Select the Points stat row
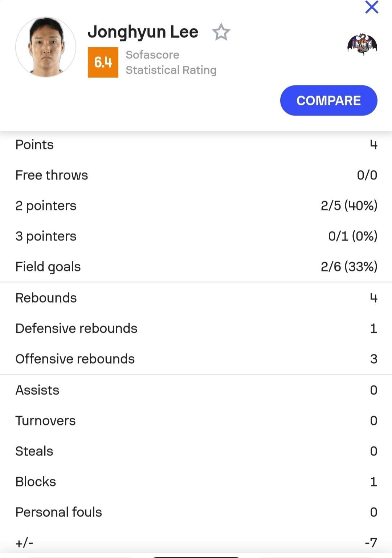 click(x=196, y=145)
